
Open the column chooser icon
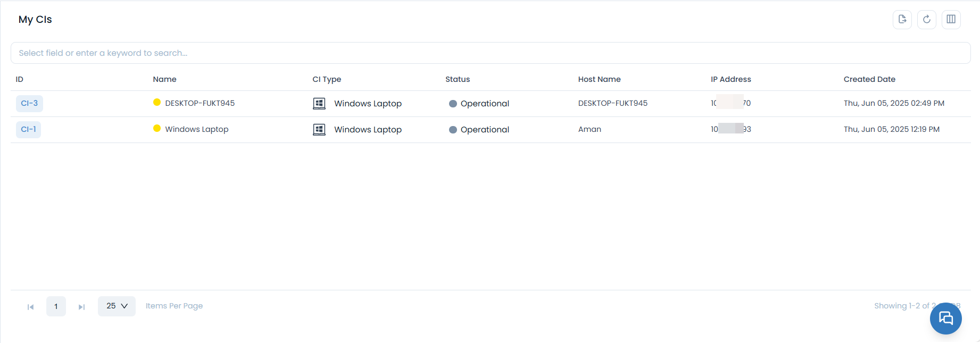951,20
